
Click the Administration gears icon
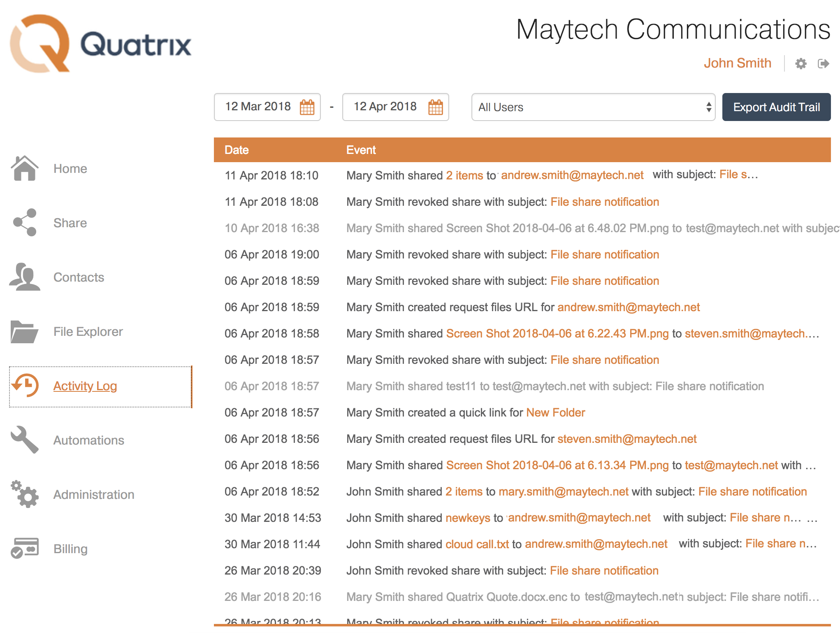point(25,494)
